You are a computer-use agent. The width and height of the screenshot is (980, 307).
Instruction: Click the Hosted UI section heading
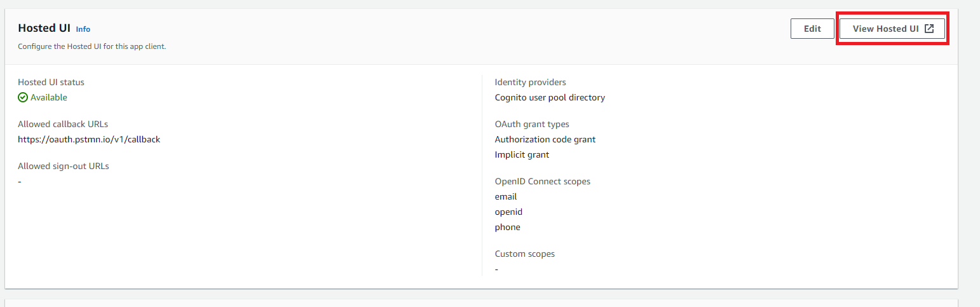(44, 29)
